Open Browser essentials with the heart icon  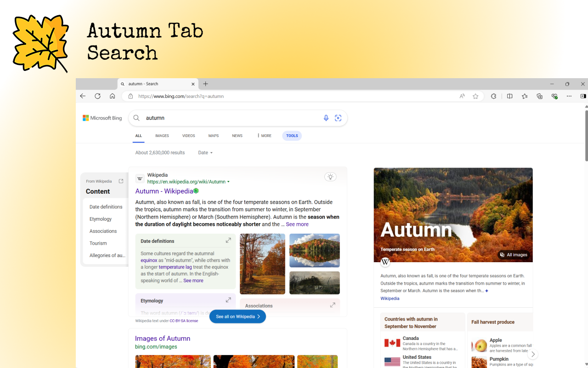tap(554, 96)
